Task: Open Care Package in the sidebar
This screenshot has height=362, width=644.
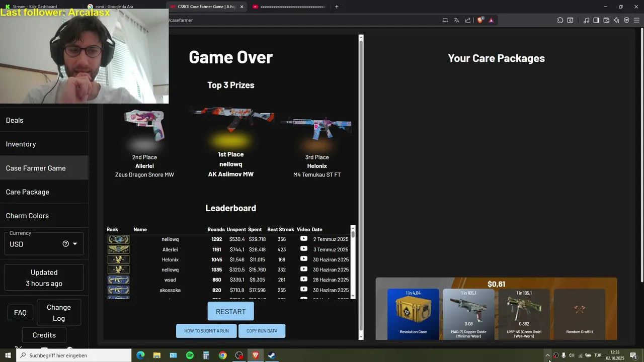Action: click(x=44, y=192)
